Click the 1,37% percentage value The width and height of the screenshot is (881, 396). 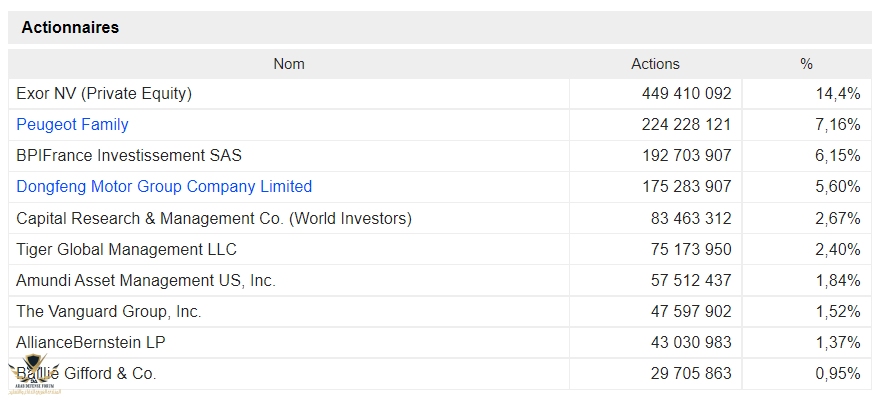click(x=838, y=342)
